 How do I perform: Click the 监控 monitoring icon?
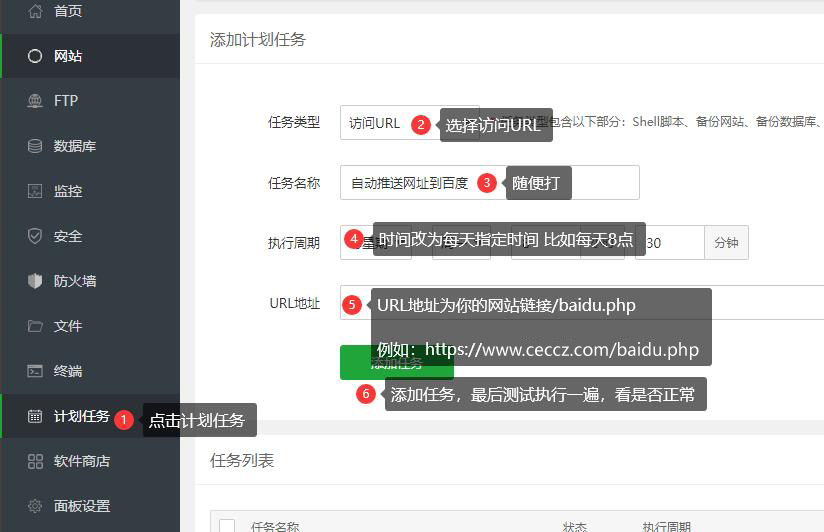click(x=35, y=191)
